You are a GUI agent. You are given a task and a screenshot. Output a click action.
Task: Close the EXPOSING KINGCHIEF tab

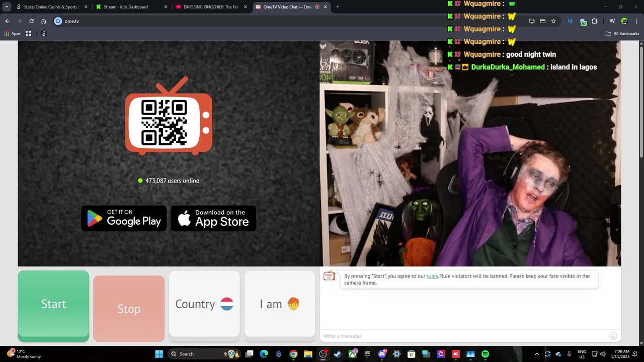[246, 7]
